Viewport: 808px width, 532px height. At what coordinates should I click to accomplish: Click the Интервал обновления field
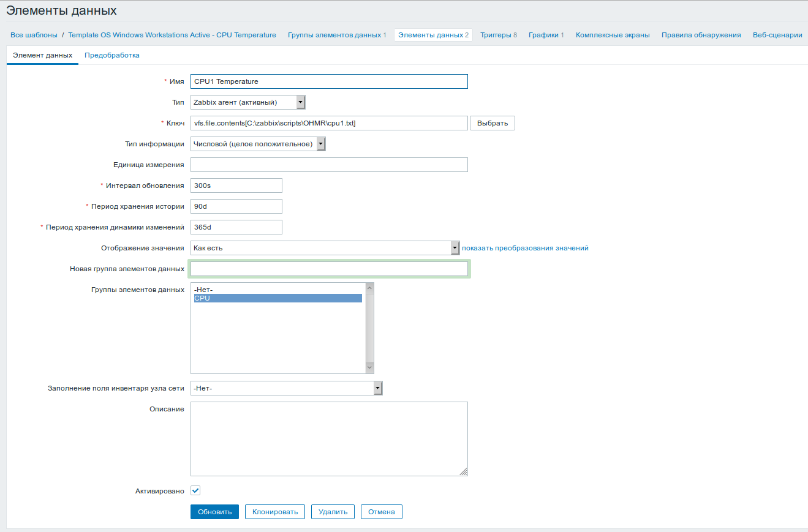pos(236,185)
